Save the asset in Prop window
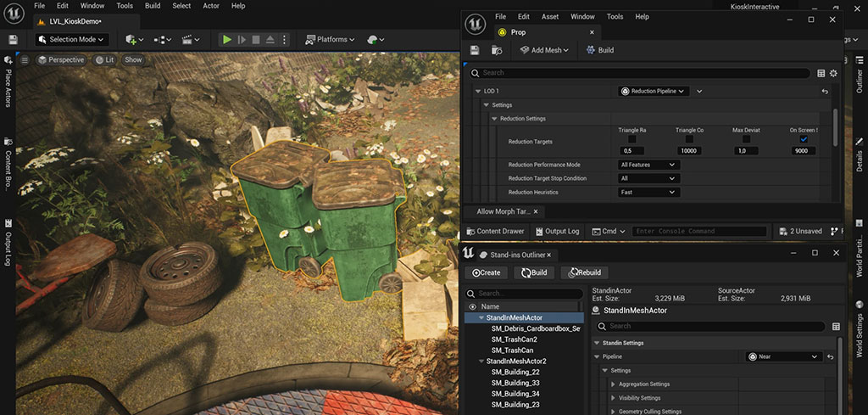The height and width of the screenshot is (415, 868). 475,50
